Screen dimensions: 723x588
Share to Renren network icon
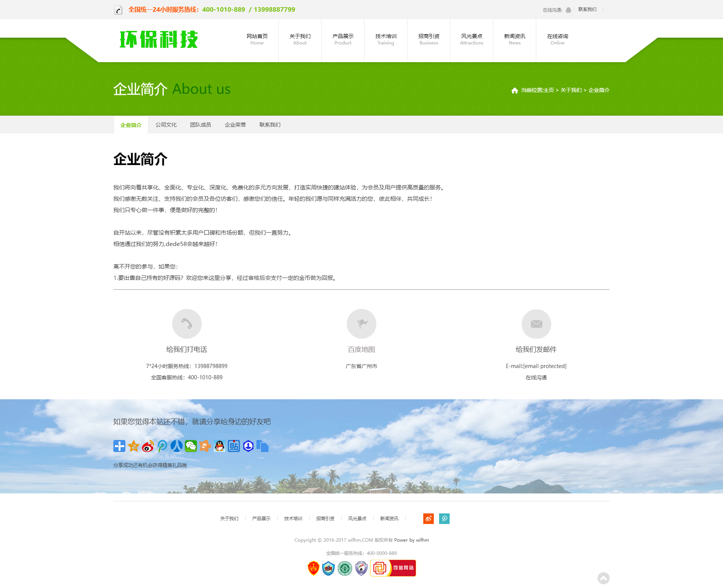[x=177, y=446]
